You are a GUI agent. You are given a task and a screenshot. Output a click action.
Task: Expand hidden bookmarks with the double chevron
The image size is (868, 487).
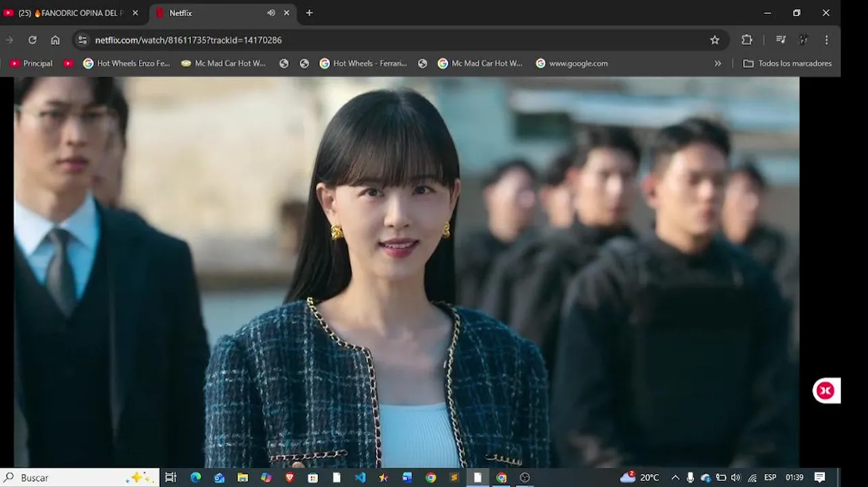(718, 63)
